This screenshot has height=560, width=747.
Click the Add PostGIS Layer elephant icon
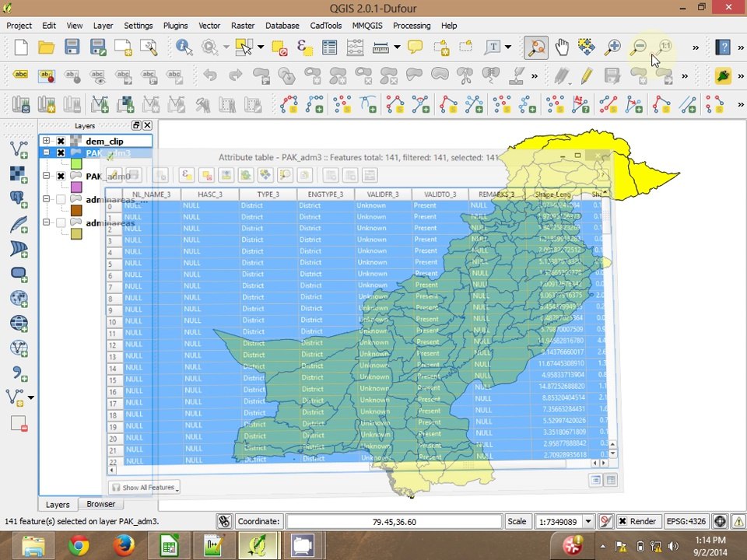[x=19, y=199]
